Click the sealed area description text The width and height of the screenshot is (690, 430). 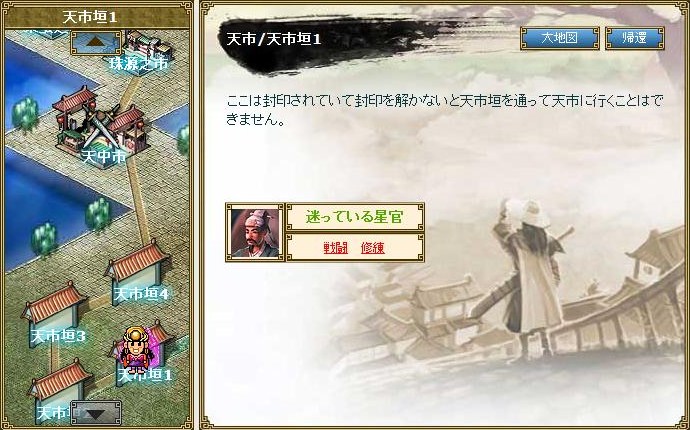[444, 110]
